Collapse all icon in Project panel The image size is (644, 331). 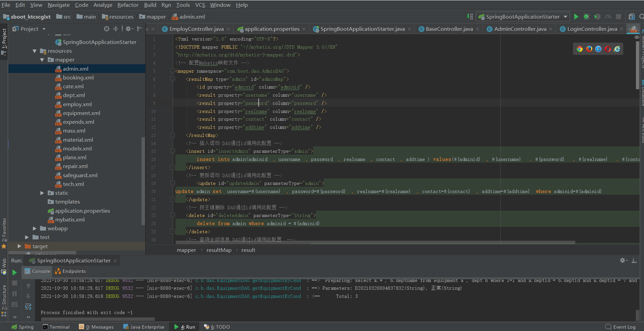115,29
